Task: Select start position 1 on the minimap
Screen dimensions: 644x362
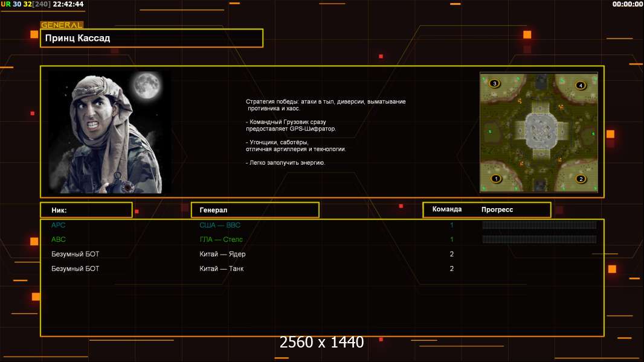Action: pyautogui.click(x=496, y=179)
